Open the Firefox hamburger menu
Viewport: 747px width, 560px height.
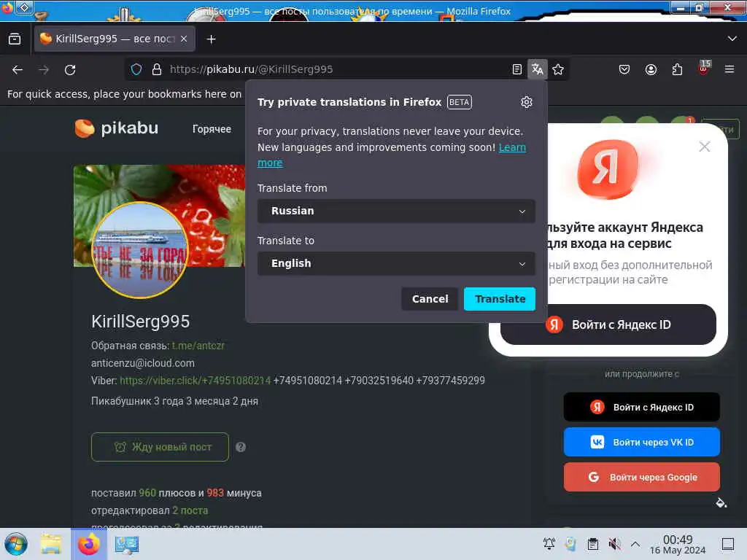(x=729, y=69)
